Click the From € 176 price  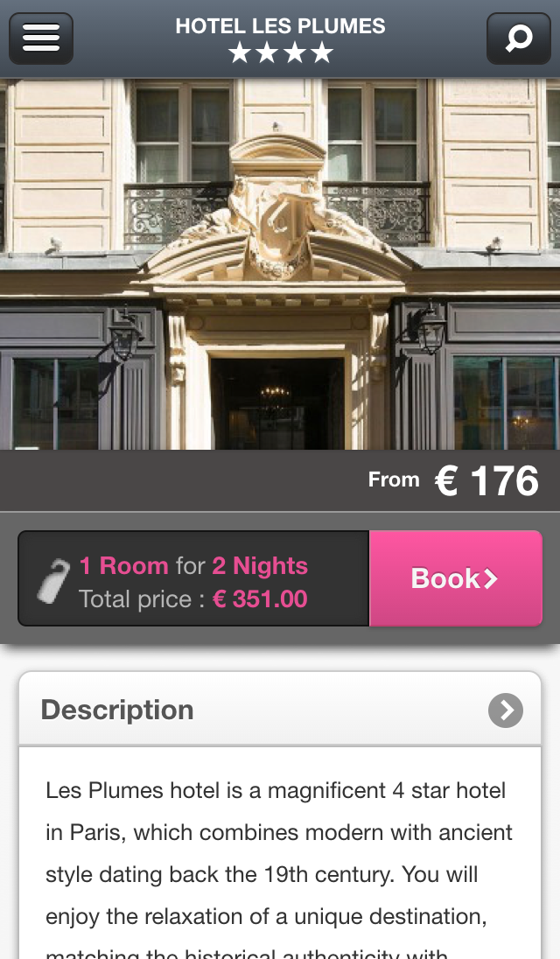453,480
